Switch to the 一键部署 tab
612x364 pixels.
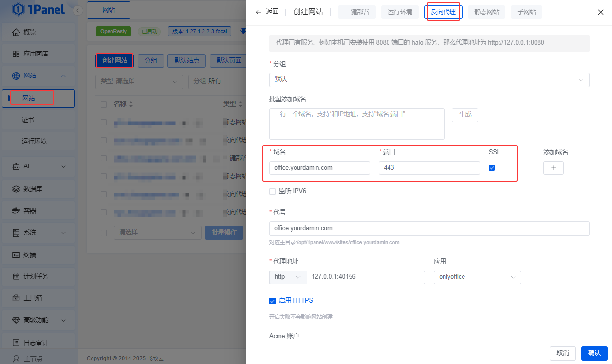tap(357, 12)
